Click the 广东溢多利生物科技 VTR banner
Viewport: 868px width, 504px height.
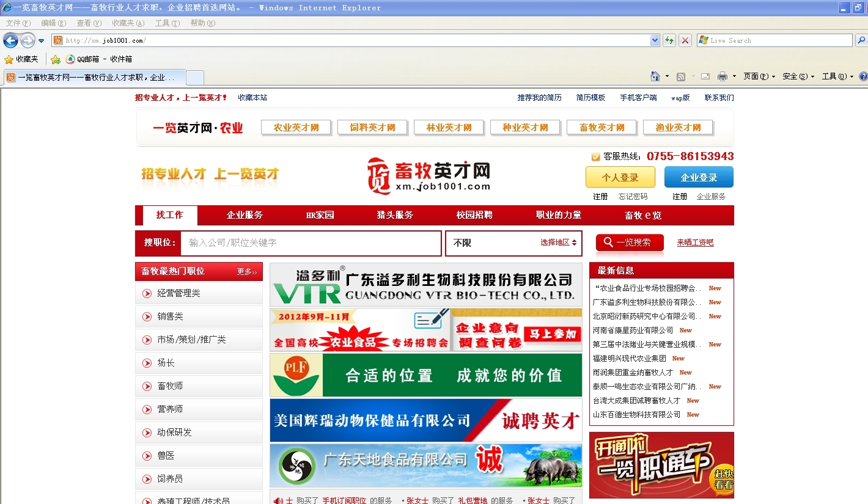coord(426,285)
